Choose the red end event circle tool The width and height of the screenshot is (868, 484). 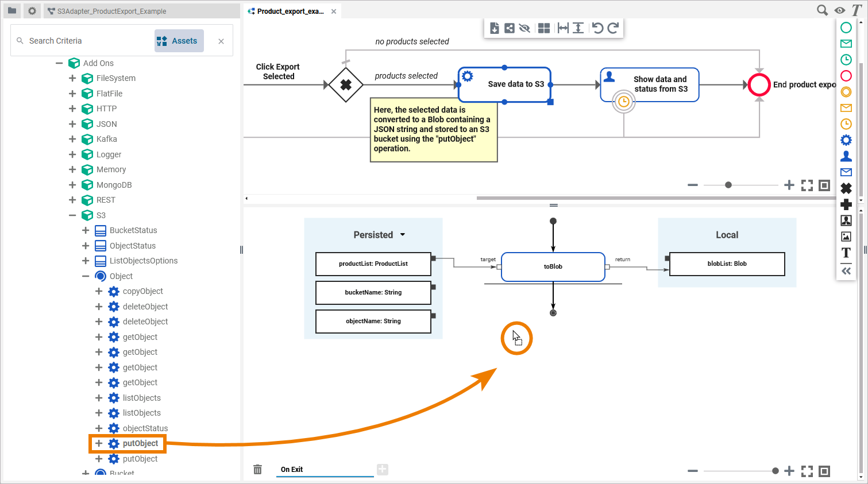(x=846, y=76)
